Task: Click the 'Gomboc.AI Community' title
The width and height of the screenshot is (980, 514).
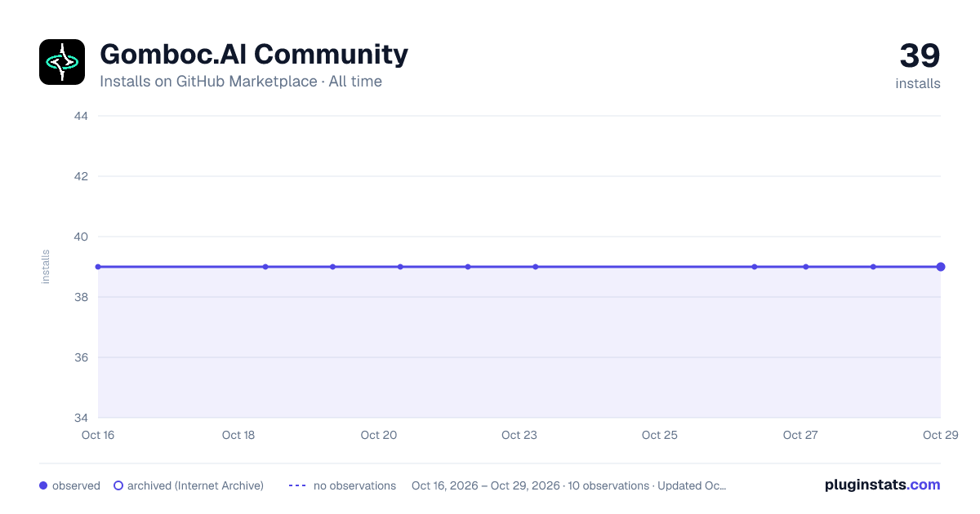Action: click(x=254, y=54)
